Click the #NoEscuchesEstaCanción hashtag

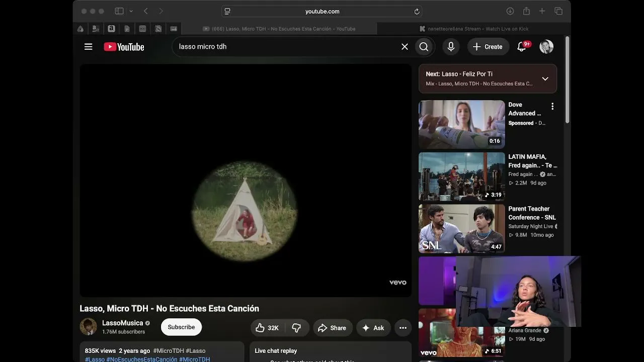click(142, 359)
